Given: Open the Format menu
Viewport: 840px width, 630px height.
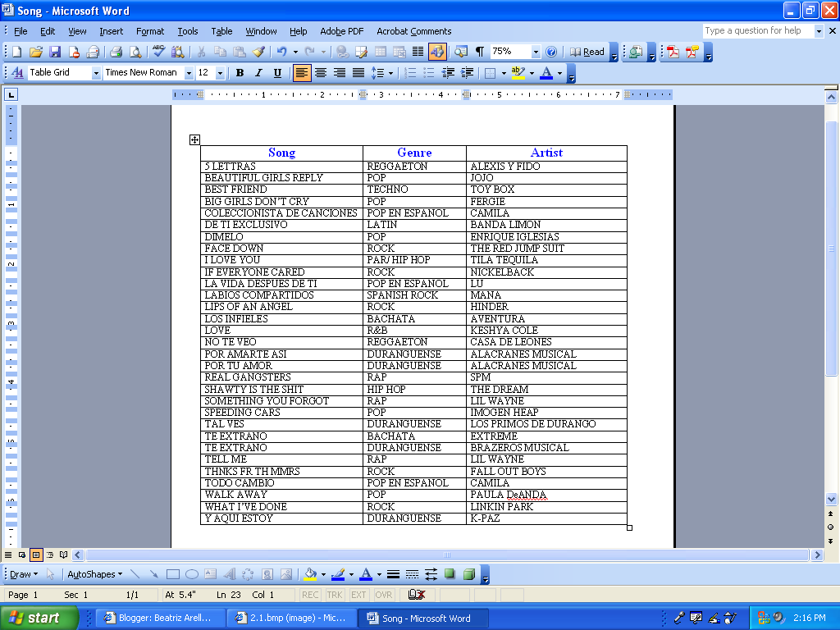Looking at the screenshot, I should [x=150, y=31].
